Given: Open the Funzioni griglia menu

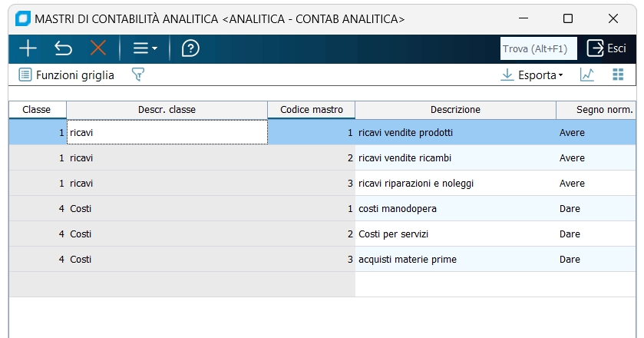Looking at the screenshot, I should click(x=67, y=75).
